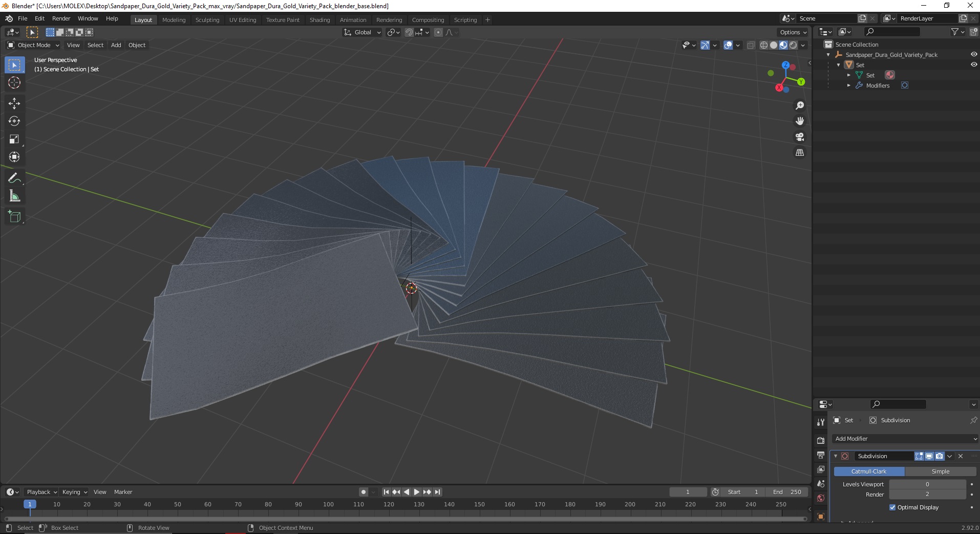The width and height of the screenshot is (980, 534).
Task: Pick the Annotate pencil tool
Action: pyautogui.click(x=14, y=178)
